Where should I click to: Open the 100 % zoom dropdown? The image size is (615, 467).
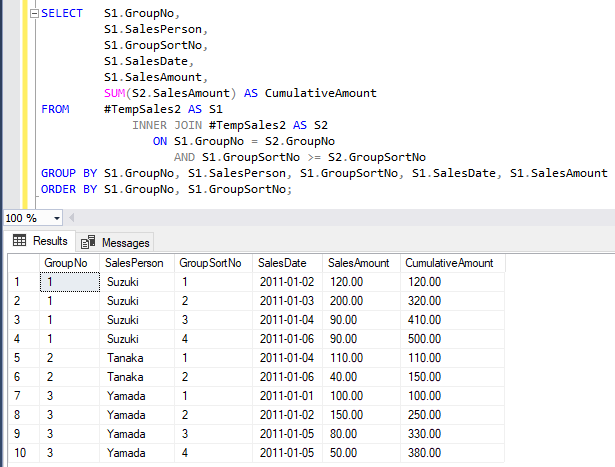coord(56,218)
